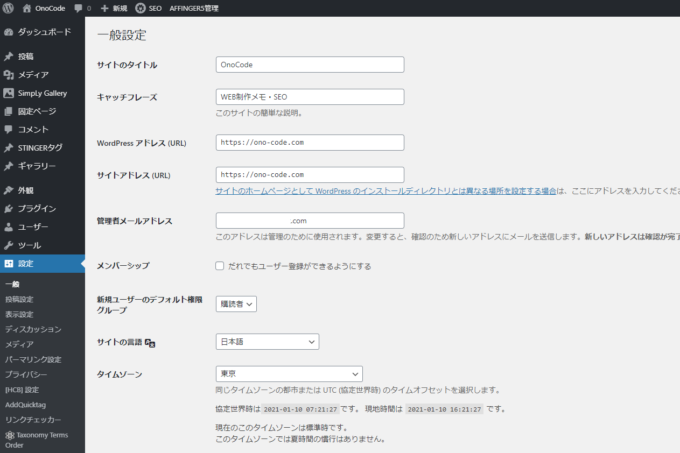Focus the キャッチフレーズ tagline input field

pyautogui.click(x=309, y=97)
